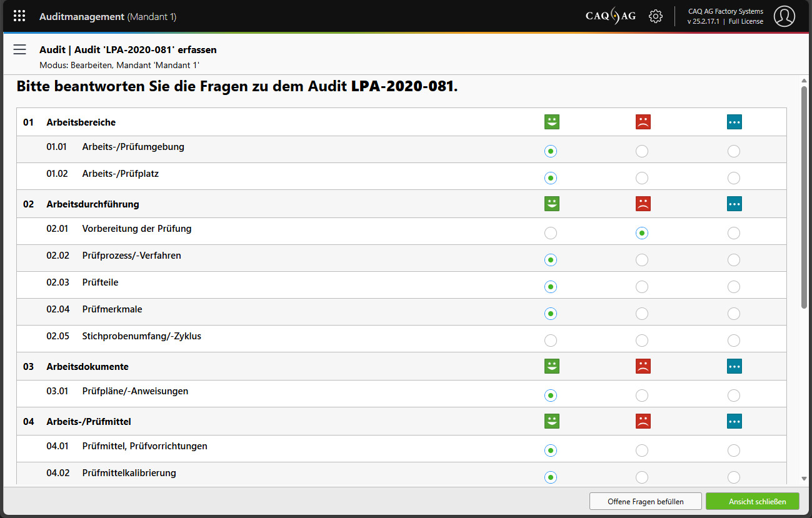Image resolution: width=812 pixels, height=518 pixels.
Task: Open the settings gear icon
Action: 655,16
